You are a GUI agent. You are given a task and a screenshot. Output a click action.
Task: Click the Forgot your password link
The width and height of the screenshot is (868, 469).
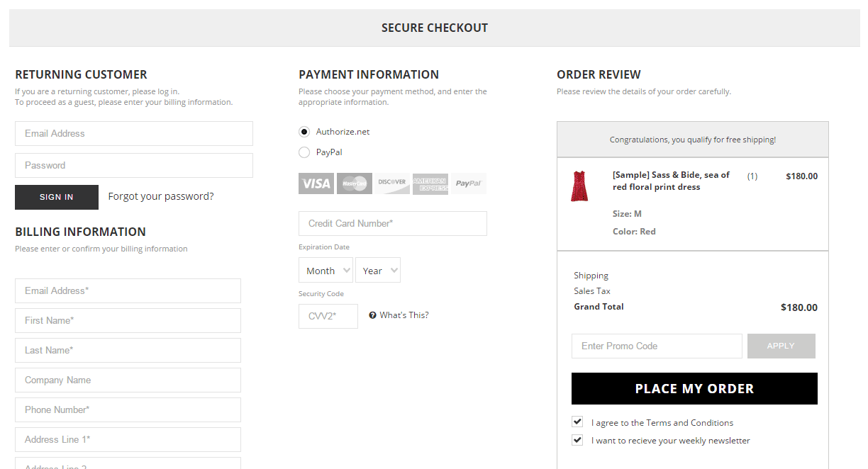[x=161, y=197]
